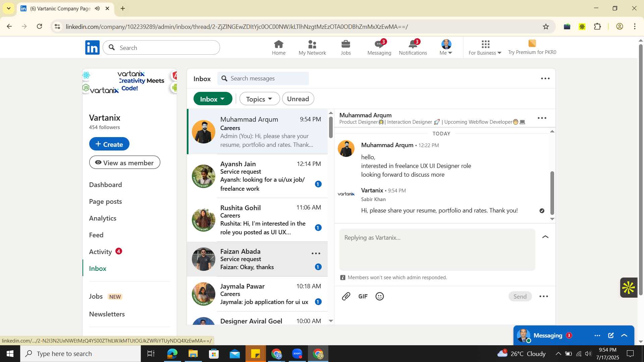
Task: Open Faizan Abada conversation
Action: pos(258,259)
